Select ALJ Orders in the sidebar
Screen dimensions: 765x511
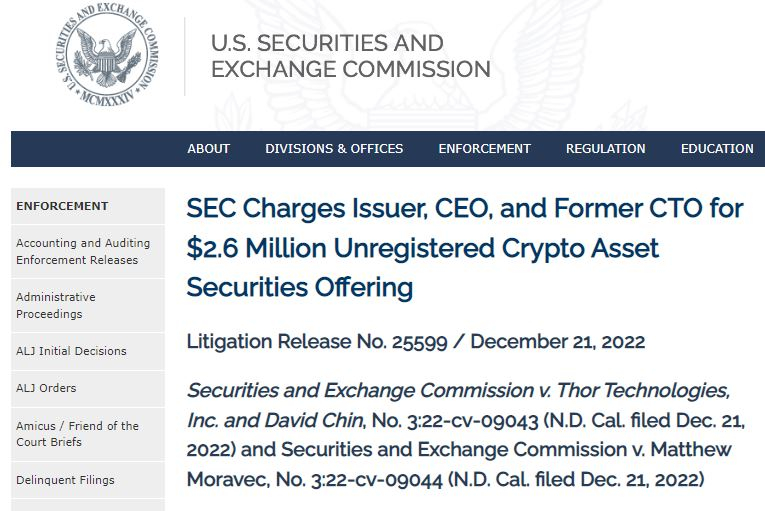[x=46, y=388]
